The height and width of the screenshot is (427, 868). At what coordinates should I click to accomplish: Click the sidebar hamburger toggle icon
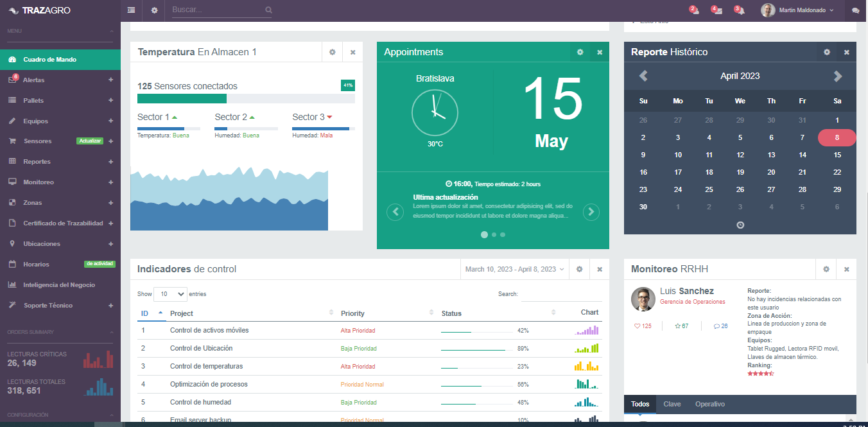coord(131,10)
